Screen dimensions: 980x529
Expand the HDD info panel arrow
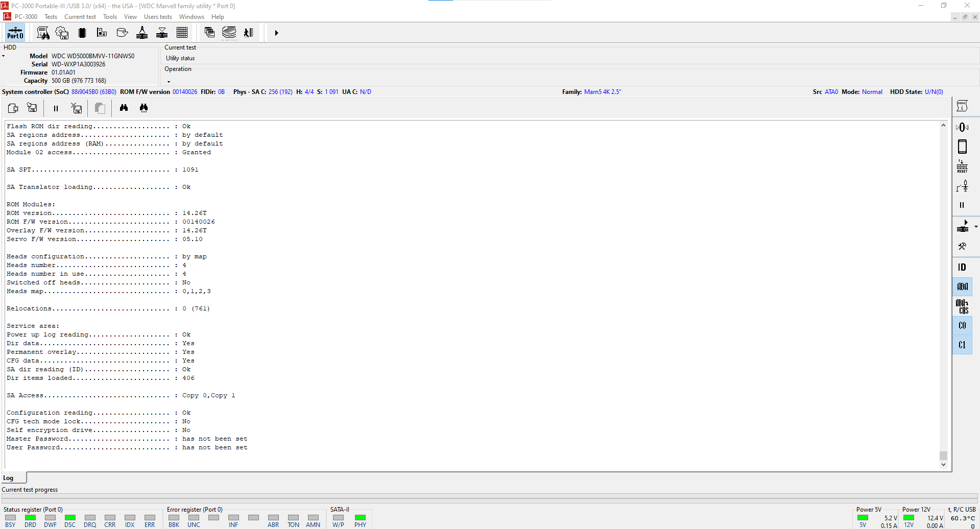(x=3, y=56)
